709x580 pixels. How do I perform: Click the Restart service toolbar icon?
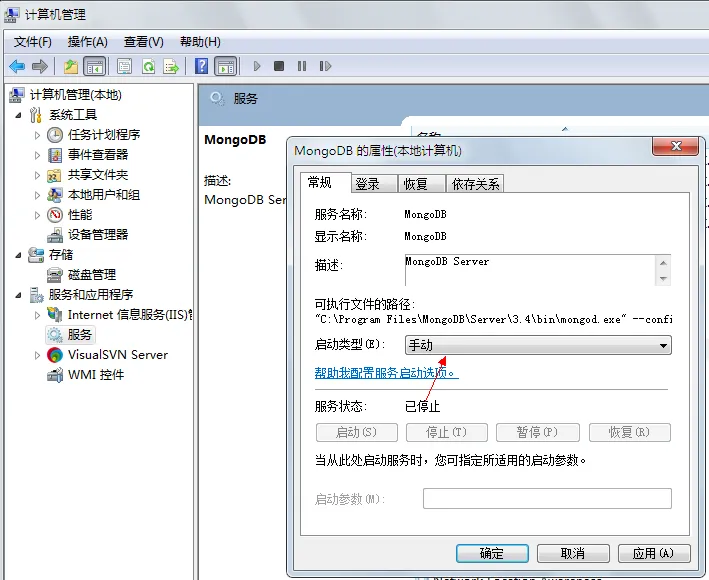325,66
